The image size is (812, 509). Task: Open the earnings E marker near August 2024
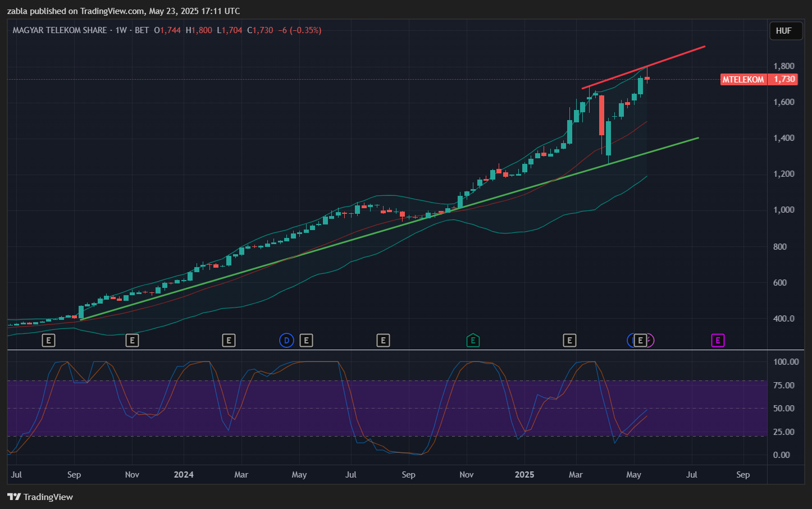(x=383, y=340)
